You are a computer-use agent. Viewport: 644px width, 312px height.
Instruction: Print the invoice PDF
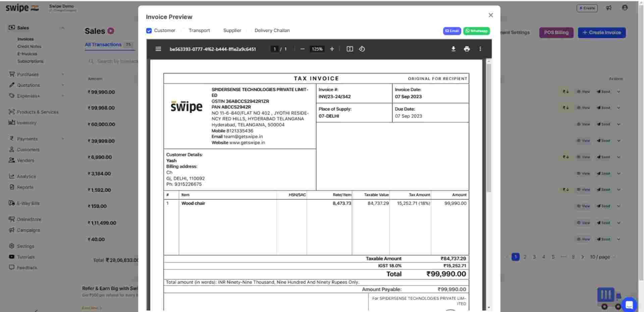click(x=467, y=49)
